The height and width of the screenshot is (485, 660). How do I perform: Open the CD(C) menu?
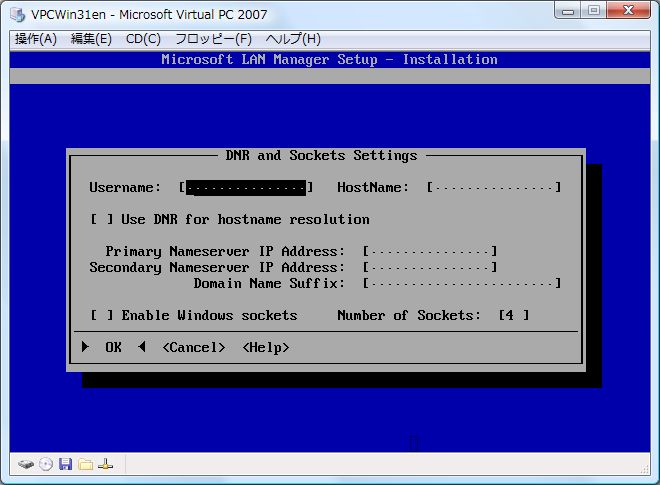143,39
